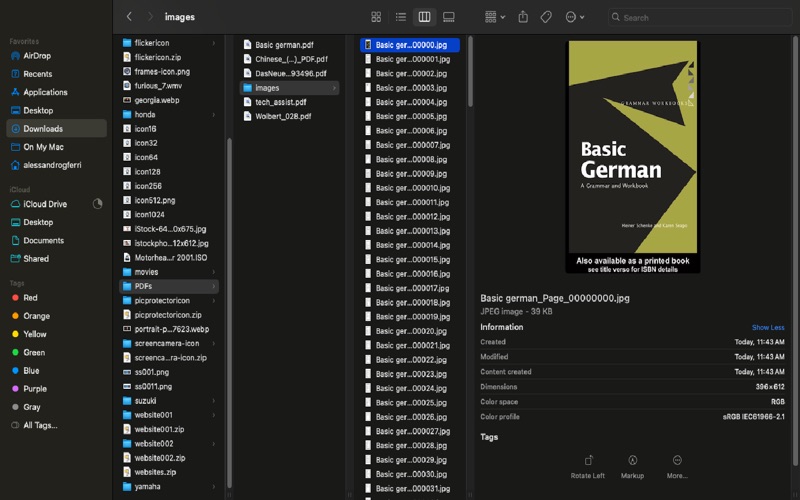The width and height of the screenshot is (800, 500).
Task: Open Desktop under Favorites
Action: click(56, 110)
